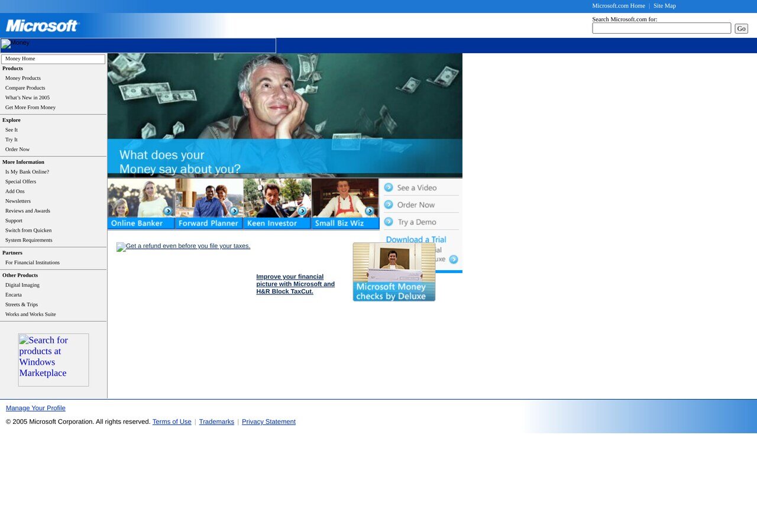Open Reviews and Awards
Viewport: 757px width, 532px height.
click(28, 211)
